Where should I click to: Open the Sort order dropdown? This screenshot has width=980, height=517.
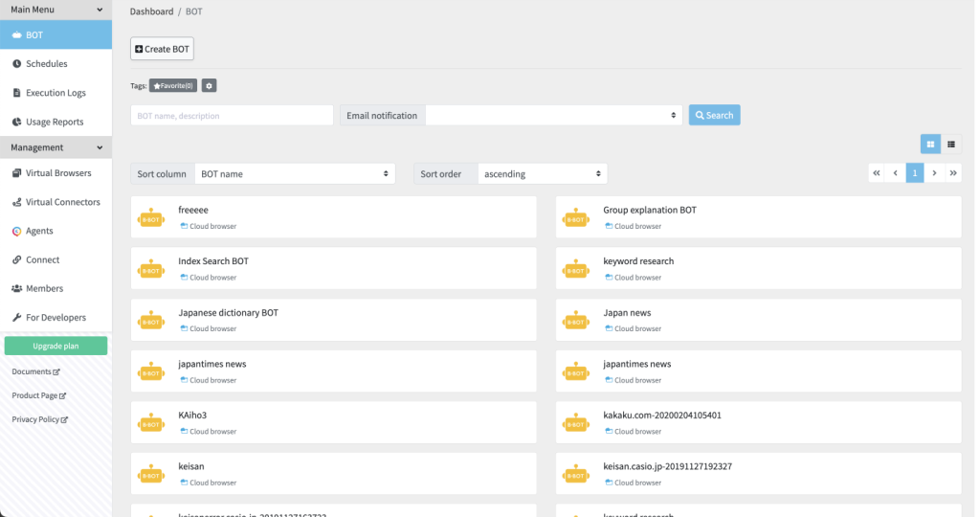[x=542, y=174]
